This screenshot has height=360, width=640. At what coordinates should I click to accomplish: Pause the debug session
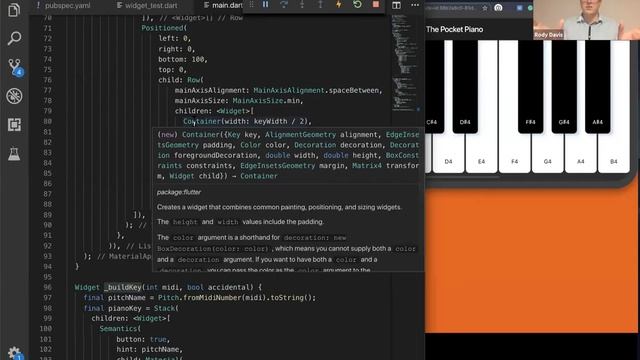tap(266, 5)
